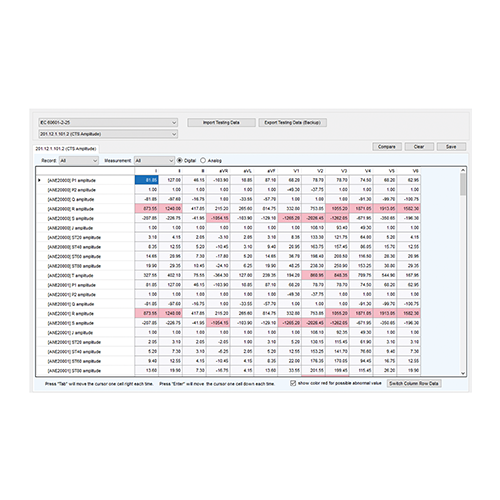The image size is (500, 500).
Task: Click the red V3 cell in [ANE20000] T amplitude row
Action: [338, 275]
